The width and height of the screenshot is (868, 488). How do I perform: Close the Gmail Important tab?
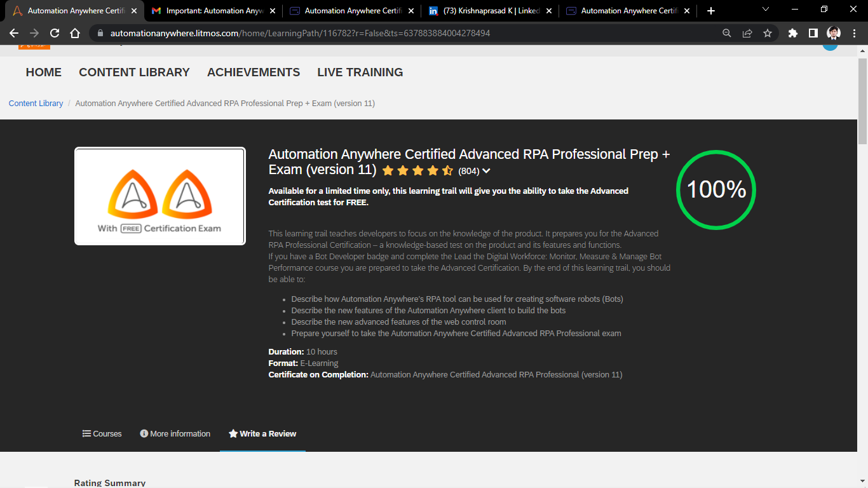273,11
